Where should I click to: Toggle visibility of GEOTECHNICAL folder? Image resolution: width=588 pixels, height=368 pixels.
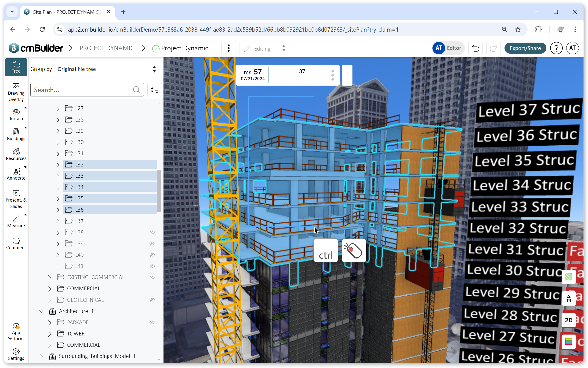click(152, 300)
